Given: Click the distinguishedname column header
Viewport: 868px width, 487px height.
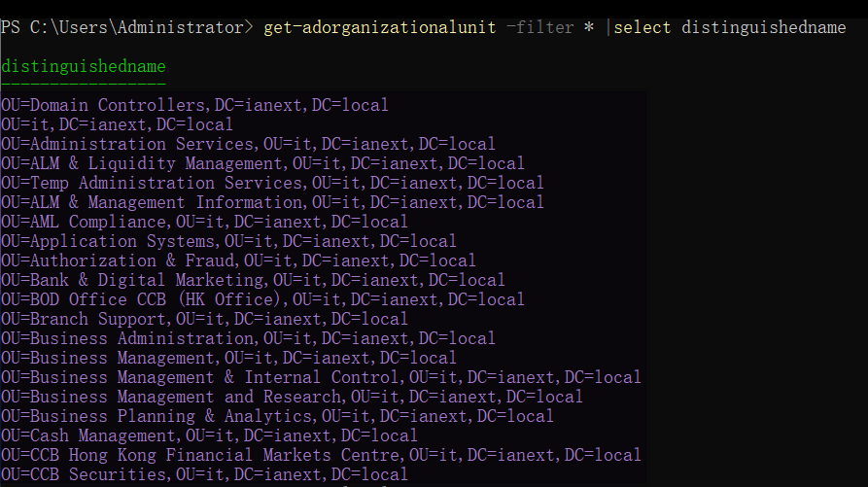Looking at the screenshot, I should click(84, 66).
